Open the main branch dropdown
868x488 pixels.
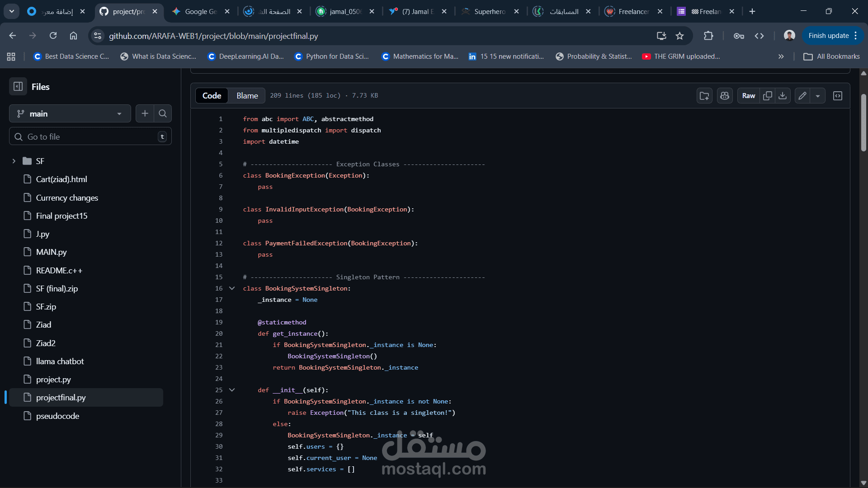pos(70,114)
